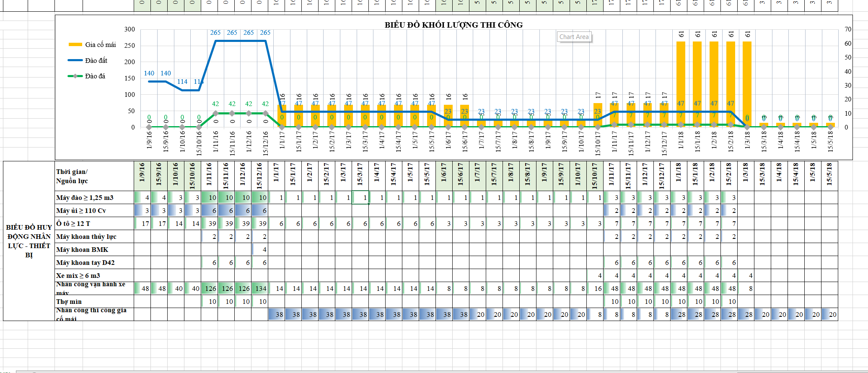Image resolution: width=868 pixels, height=373 pixels.
Task: Select the Máy ủi ≥ 110 Cv row label
Action: coord(94,210)
